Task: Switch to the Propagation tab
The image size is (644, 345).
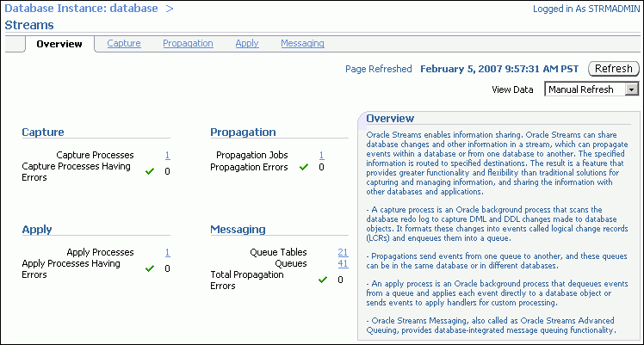Action: point(188,44)
